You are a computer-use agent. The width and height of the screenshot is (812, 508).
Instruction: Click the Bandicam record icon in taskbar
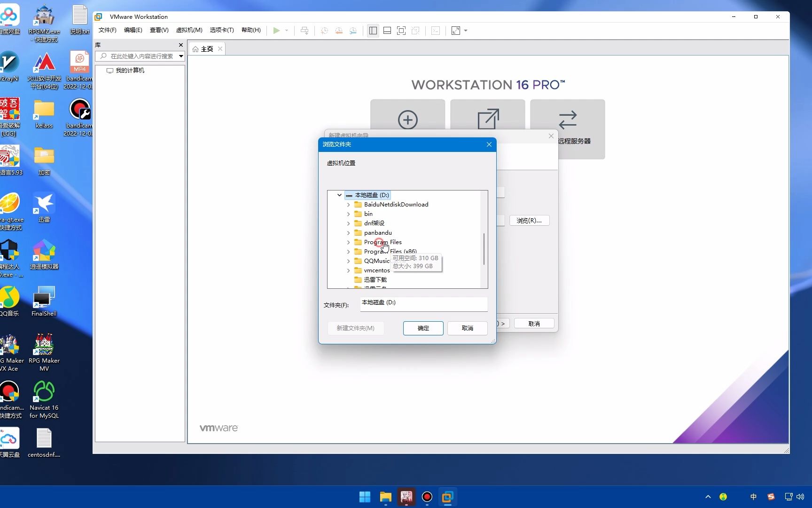coord(427,497)
